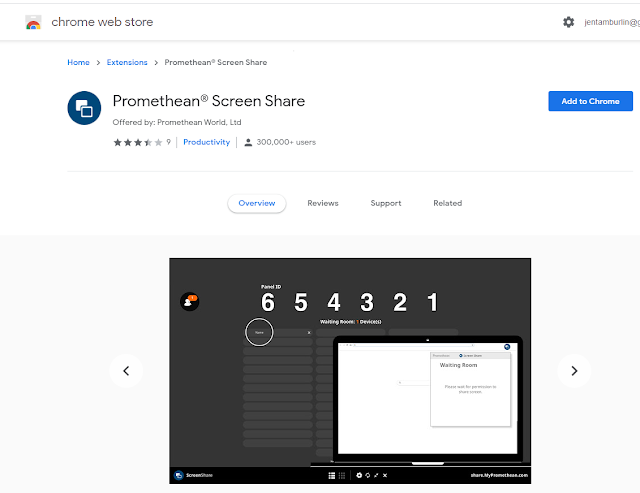Image resolution: width=640 pixels, height=493 pixels.
Task: Go to previous screenshot with left arrow
Action: coord(126,371)
